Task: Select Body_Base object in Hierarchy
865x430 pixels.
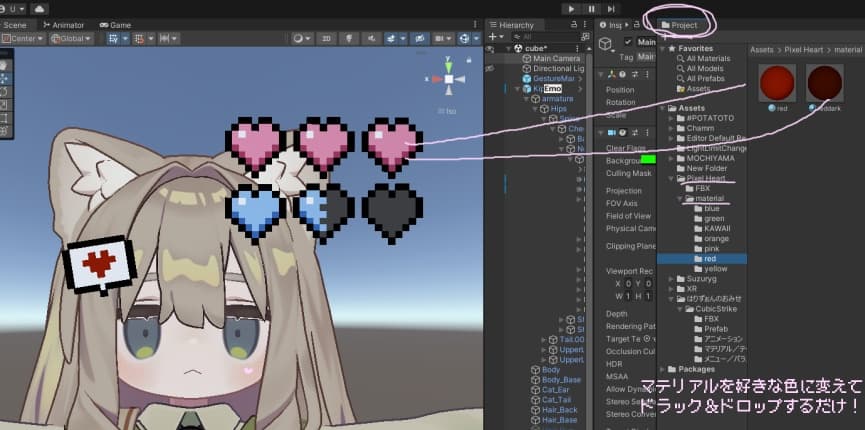Action: [x=556, y=380]
